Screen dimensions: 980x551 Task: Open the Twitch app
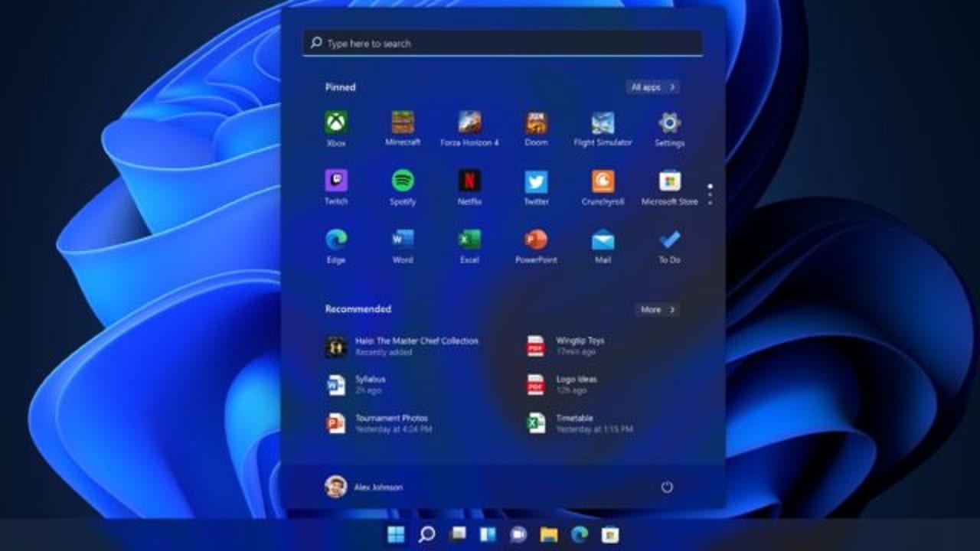pos(336,187)
